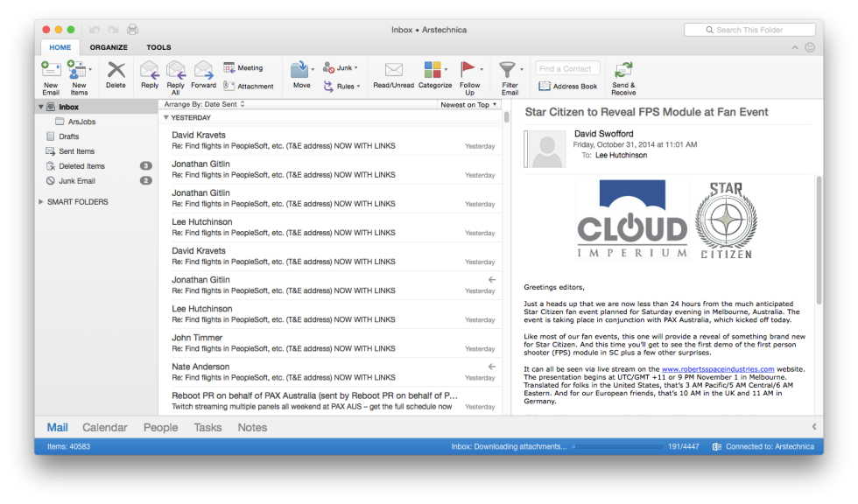Switch to Calendar view

coord(104,427)
